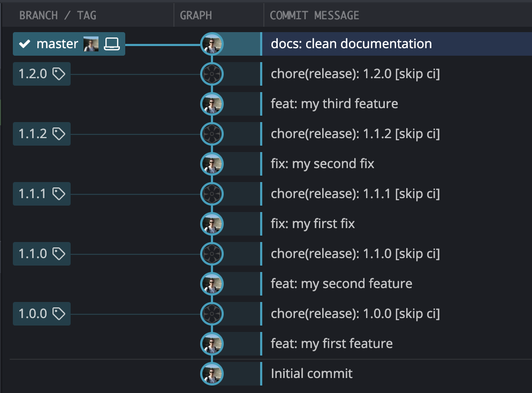The image size is (532, 393).
Task: Click the 1.1.2 tag icon
Action: (59, 134)
